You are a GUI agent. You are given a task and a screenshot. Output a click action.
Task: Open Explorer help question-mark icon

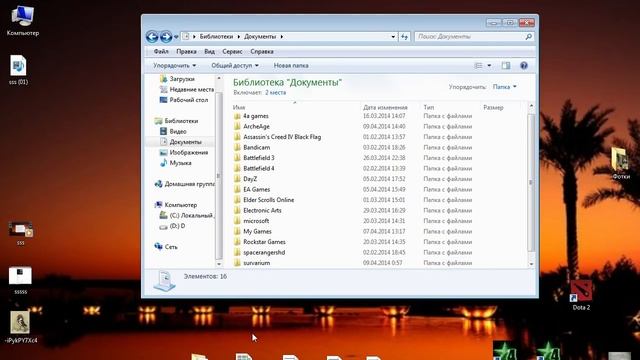pyautogui.click(x=524, y=65)
